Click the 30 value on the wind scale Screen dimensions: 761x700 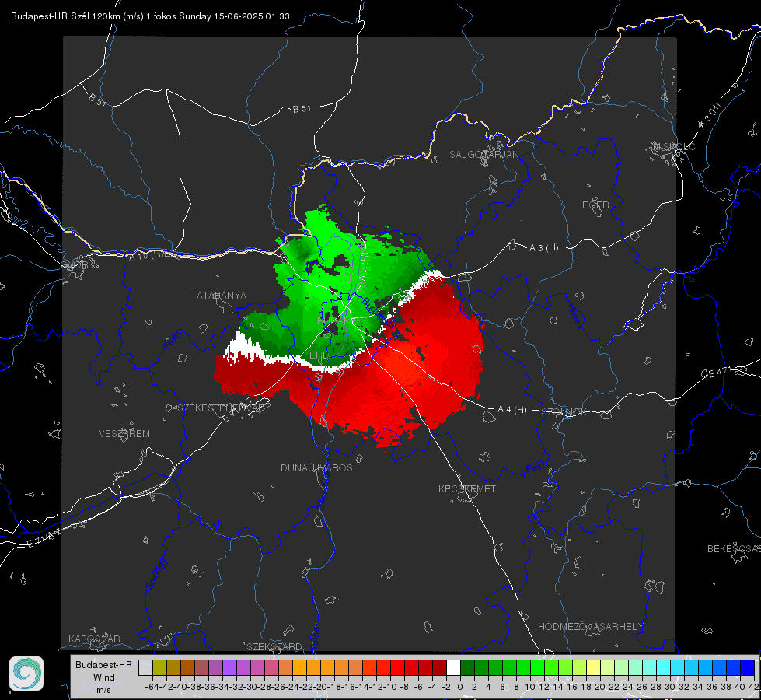670,687
